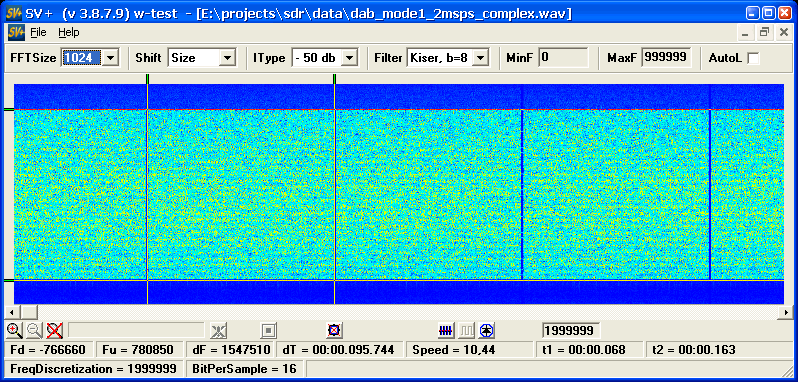Click the red-blue crossed circle icon
Image resolution: width=798 pixels, height=382 pixels.
[334, 331]
